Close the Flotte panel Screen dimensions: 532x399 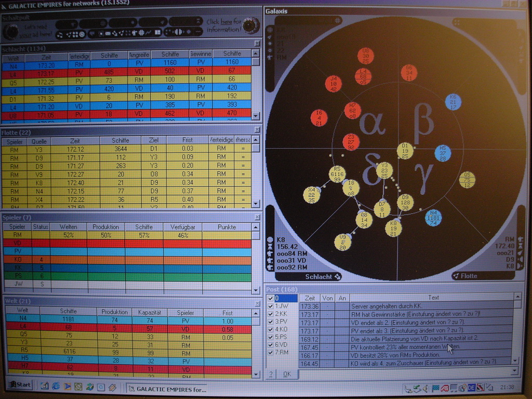257,129
